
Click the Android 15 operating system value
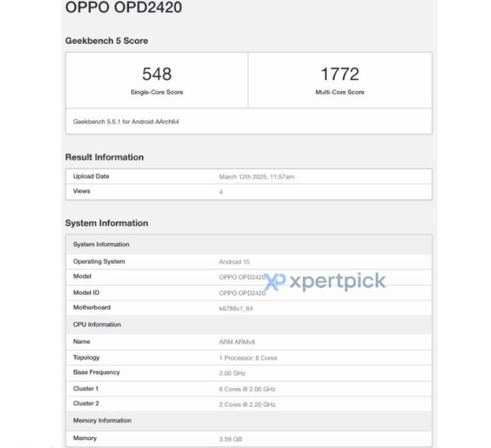tap(235, 262)
